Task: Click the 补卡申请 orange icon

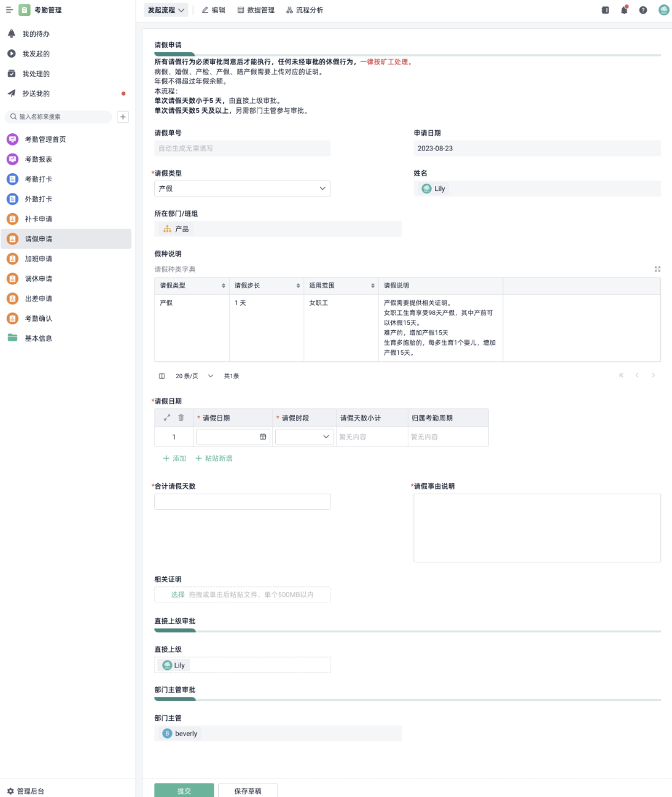Action: tap(12, 219)
